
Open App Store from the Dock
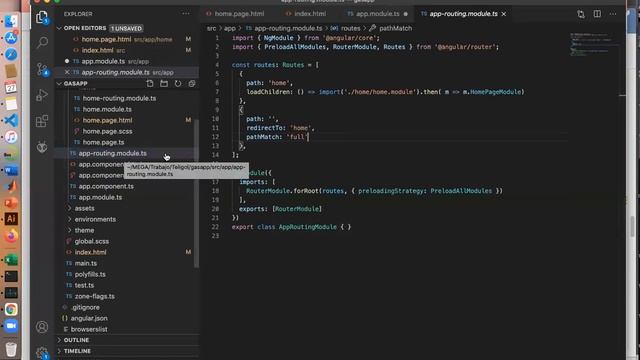coord(11,38)
